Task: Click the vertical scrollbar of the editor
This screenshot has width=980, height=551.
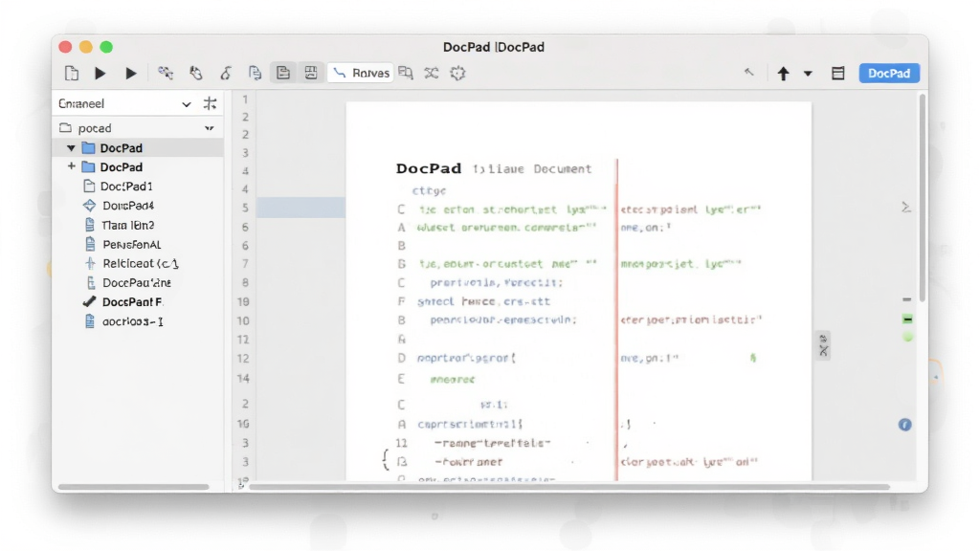Action: pos(922,199)
